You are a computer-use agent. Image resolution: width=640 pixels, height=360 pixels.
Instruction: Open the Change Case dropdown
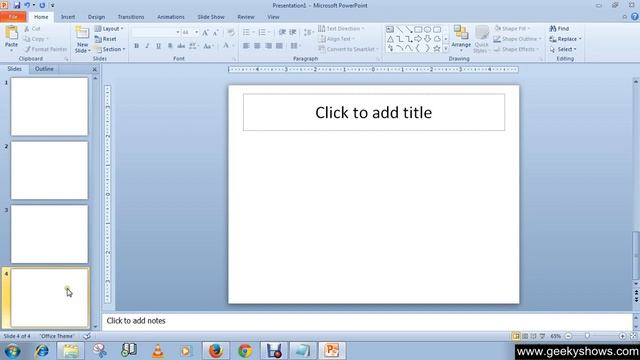pyautogui.click(x=209, y=46)
